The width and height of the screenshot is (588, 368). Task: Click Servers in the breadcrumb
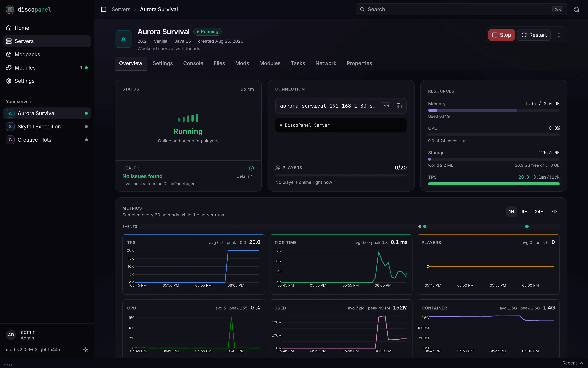(121, 10)
